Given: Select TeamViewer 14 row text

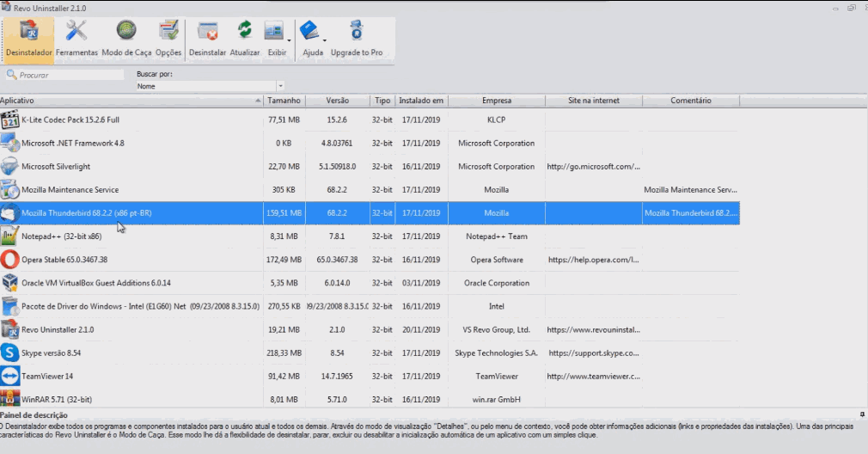Looking at the screenshot, I should (47, 376).
